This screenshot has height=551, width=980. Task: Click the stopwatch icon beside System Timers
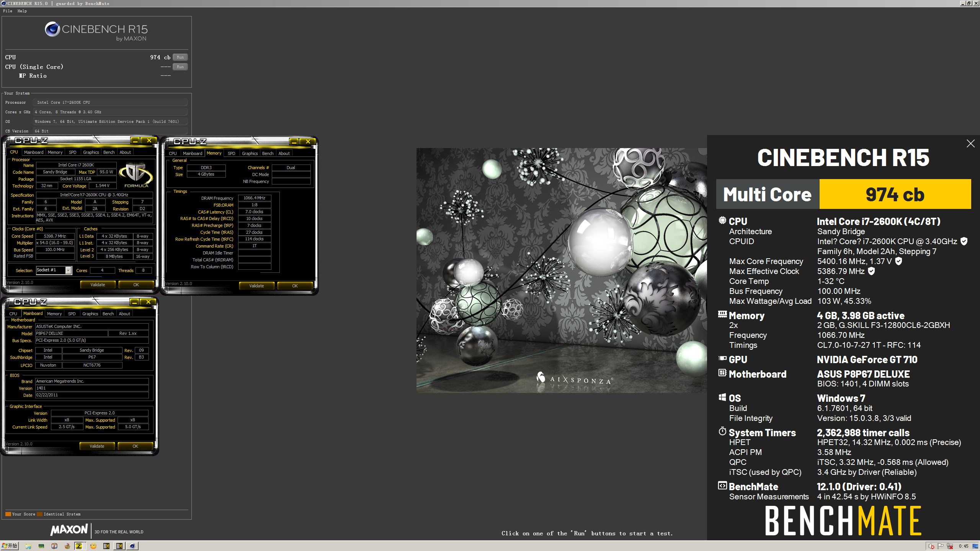[x=722, y=432]
